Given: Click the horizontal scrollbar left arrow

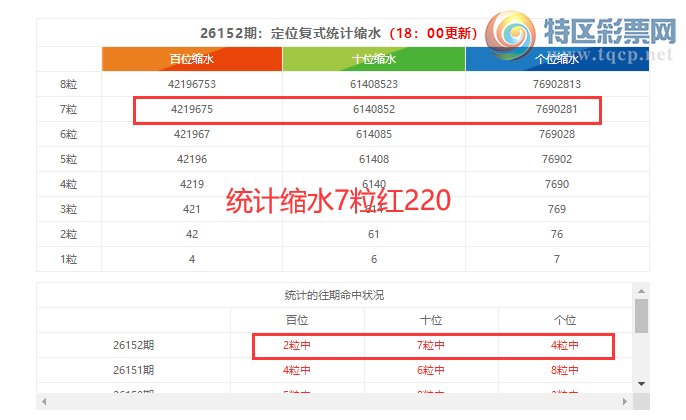Looking at the screenshot, I should [44, 401].
